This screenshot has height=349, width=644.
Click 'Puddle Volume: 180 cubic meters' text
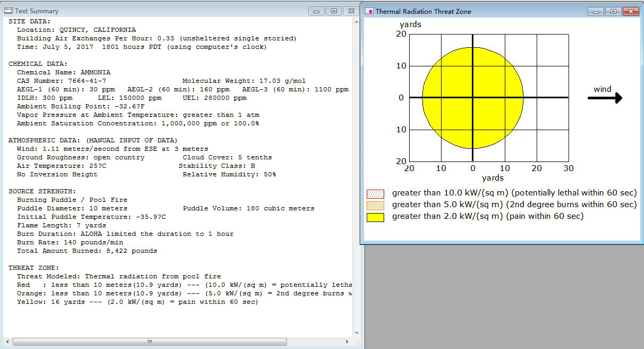click(249, 208)
